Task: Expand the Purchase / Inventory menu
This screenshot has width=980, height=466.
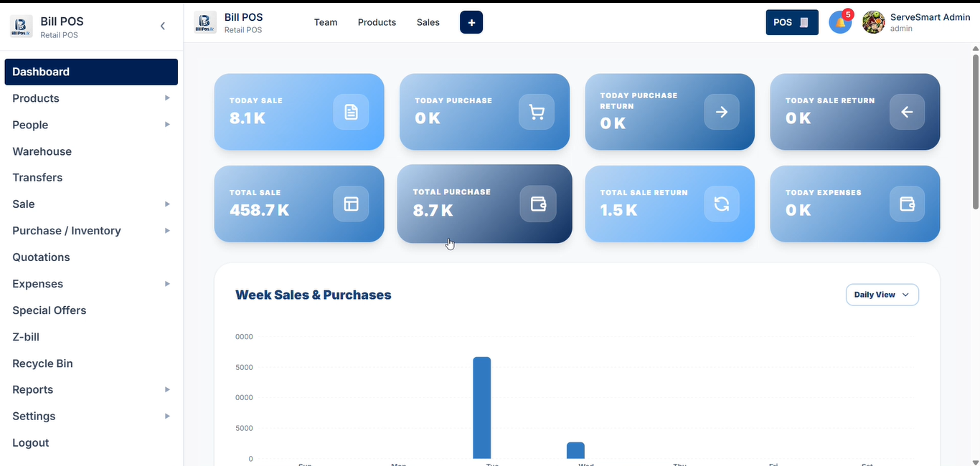Action: coord(91,231)
